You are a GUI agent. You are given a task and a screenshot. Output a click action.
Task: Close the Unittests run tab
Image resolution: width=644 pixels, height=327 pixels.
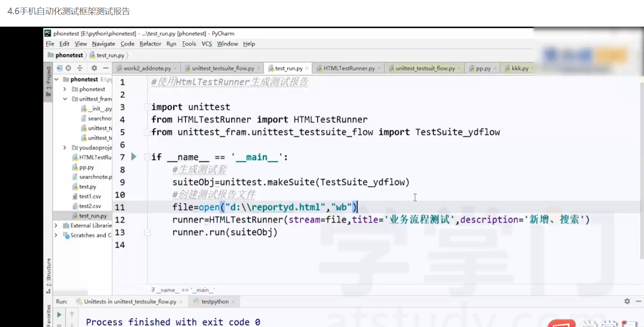tap(181, 302)
